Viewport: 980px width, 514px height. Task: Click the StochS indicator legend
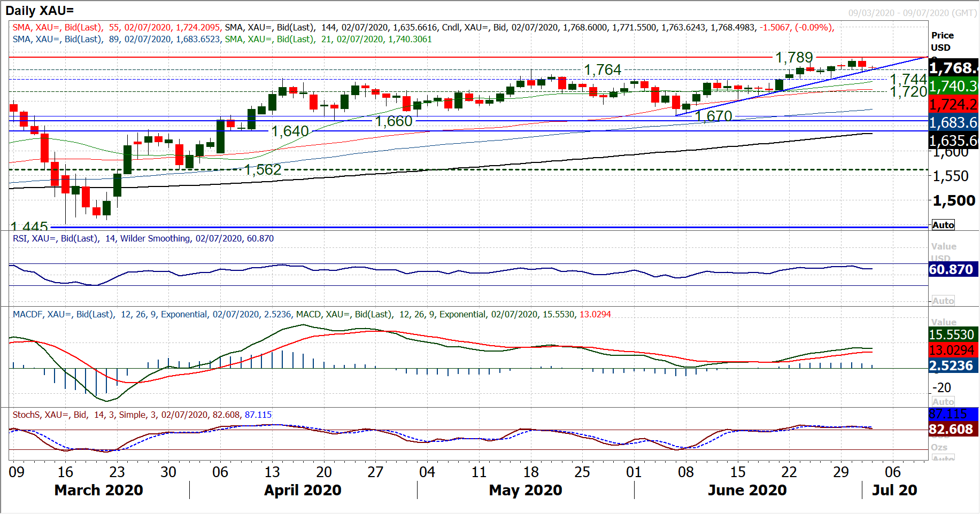[x=142, y=415]
